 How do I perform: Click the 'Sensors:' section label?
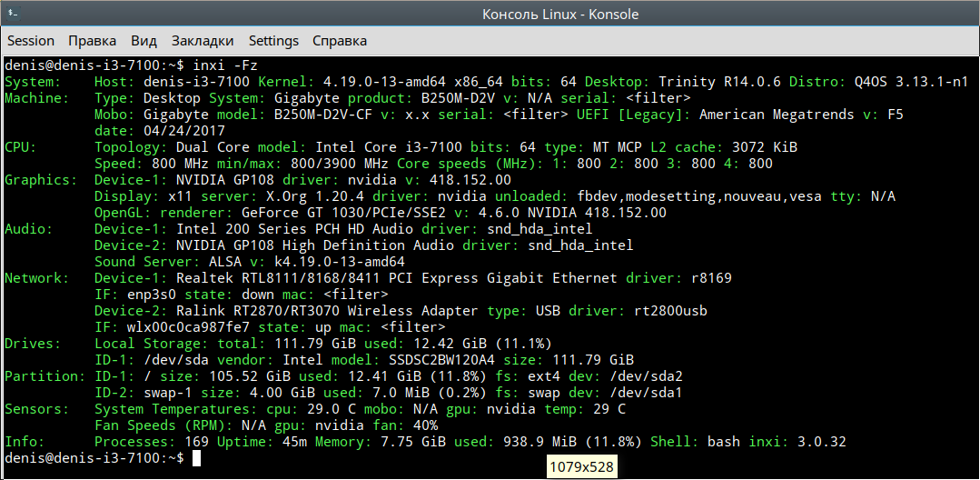37,409
